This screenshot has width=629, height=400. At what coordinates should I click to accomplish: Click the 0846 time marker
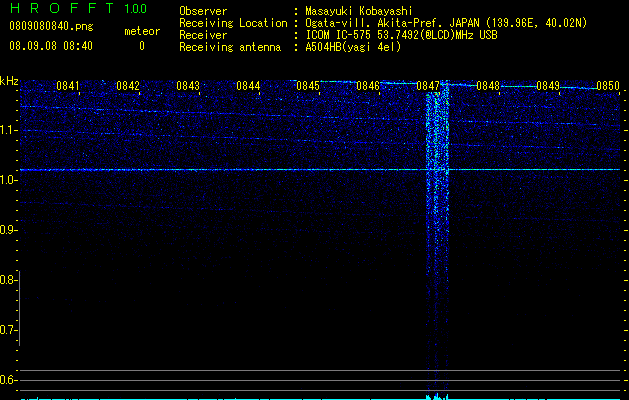coord(368,86)
